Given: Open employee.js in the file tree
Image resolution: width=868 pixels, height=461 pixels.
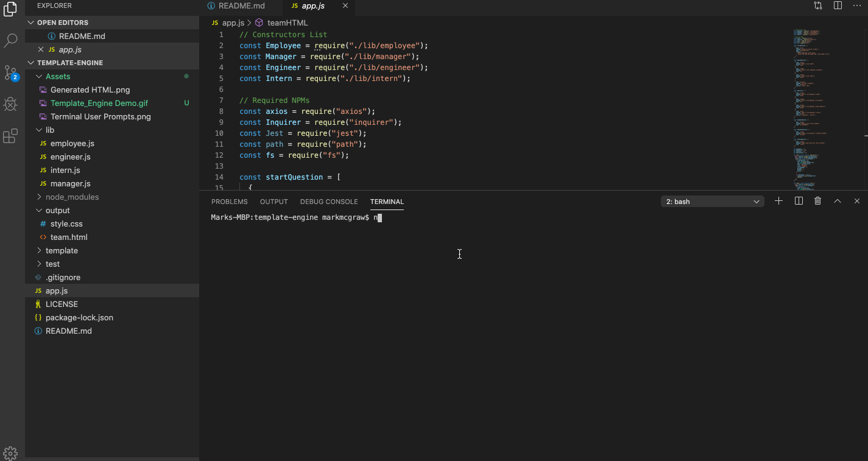Looking at the screenshot, I should tap(72, 143).
